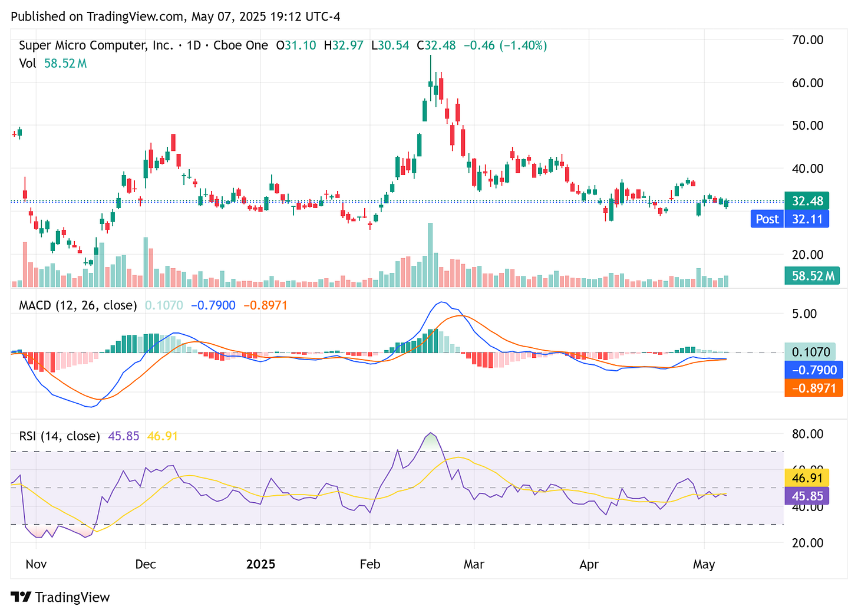The image size is (858, 616).
Task: Open the Cboe One exchange selector
Action: click(x=242, y=45)
